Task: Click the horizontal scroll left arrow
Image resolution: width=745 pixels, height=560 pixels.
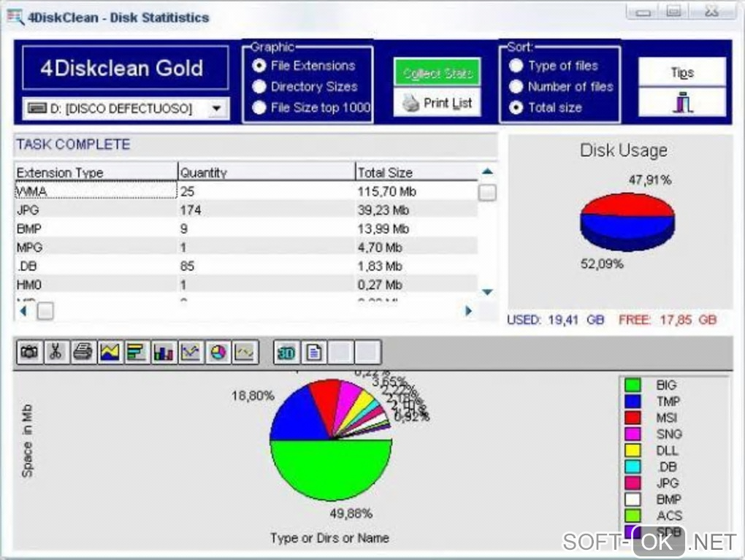Action: (24, 311)
